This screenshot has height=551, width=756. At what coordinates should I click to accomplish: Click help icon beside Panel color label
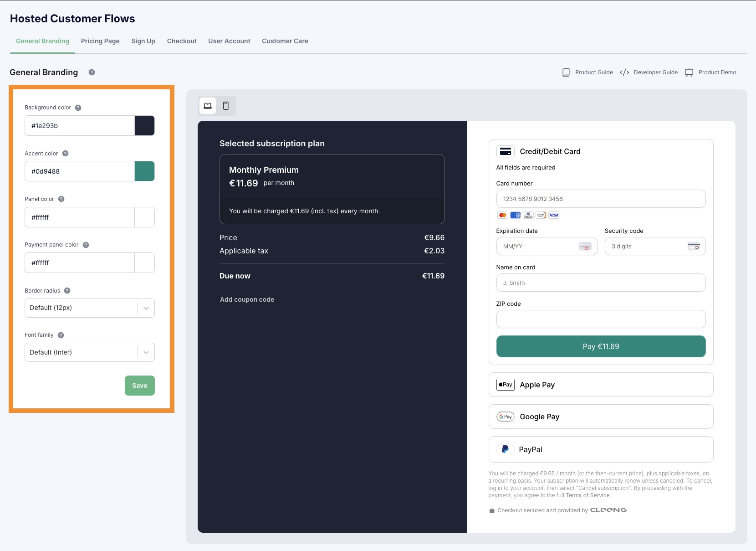61,199
